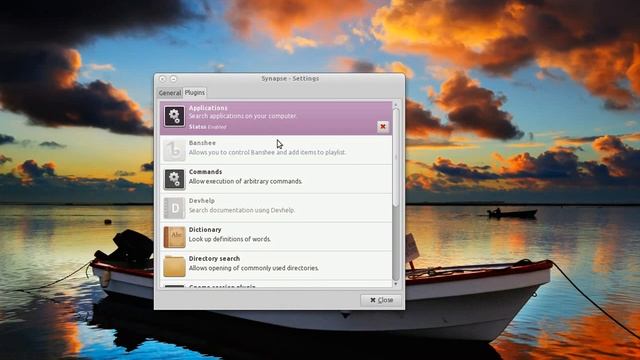Switch to the General tab
640x360 pixels.
coord(169,93)
